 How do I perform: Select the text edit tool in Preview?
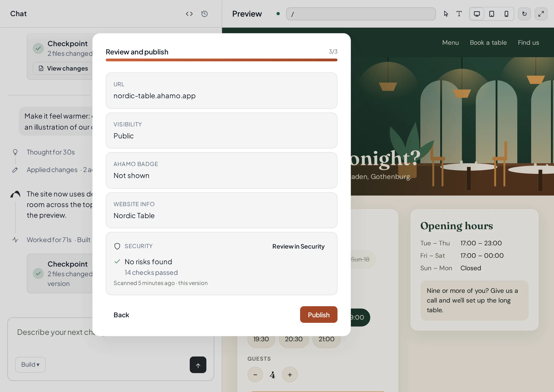pyautogui.click(x=459, y=14)
